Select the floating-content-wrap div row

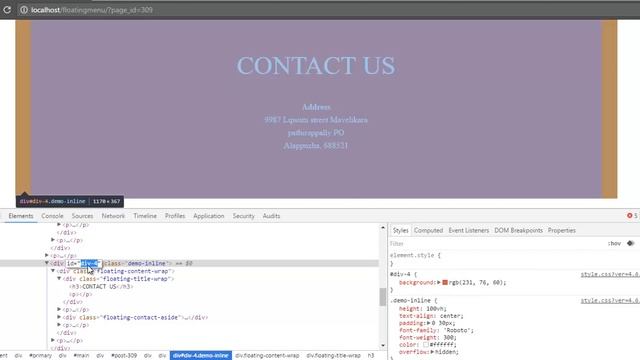tap(116, 271)
